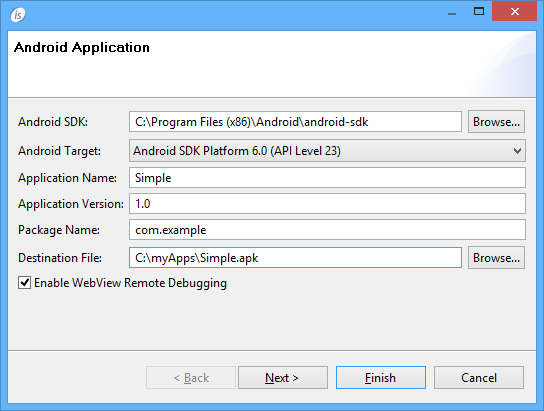Click the Enable WebView Remote Debugging label
544x411 pixels.
(x=130, y=283)
